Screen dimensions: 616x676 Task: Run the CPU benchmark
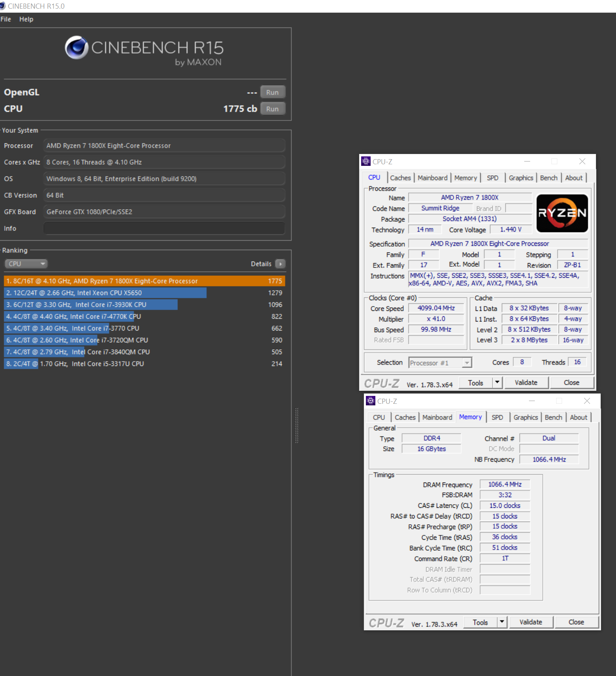point(273,109)
